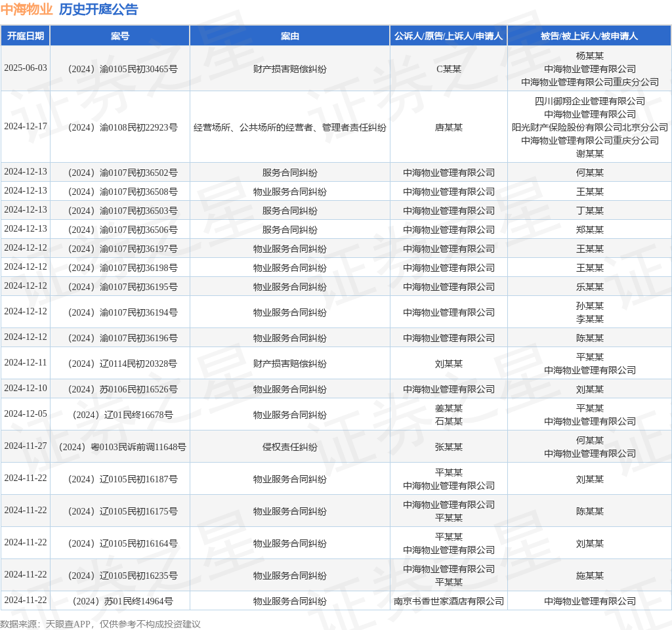Click the date 2025-06-03
The image size is (672, 630).
26,68
